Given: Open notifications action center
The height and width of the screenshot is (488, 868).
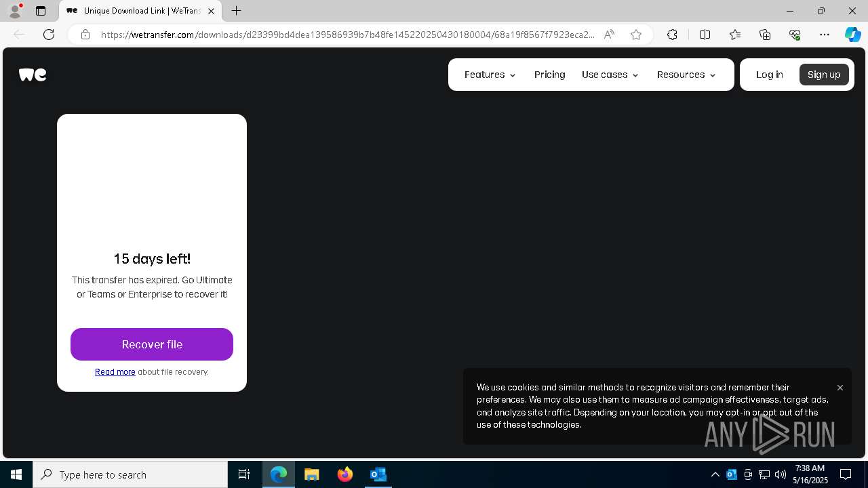Looking at the screenshot, I should click(x=846, y=474).
